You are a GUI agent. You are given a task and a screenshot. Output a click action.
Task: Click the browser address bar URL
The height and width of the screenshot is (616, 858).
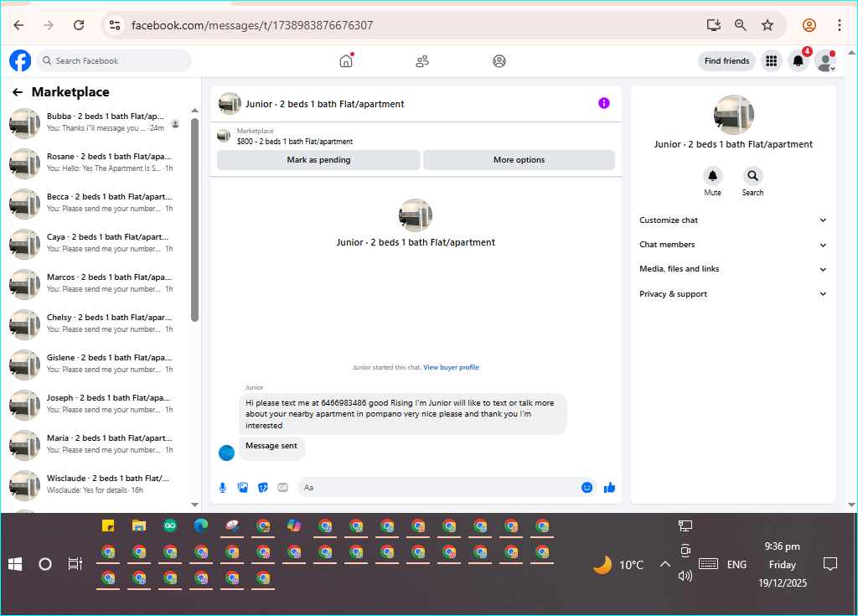tap(252, 25)
